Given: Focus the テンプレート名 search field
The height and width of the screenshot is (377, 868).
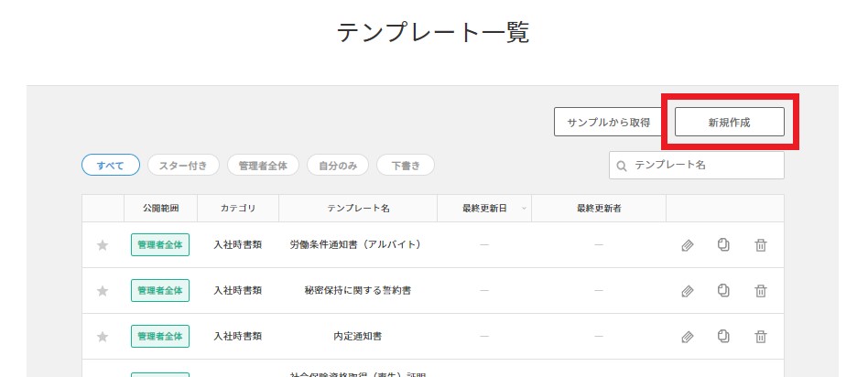Looking at the screenshot, I should click(705, 166).
